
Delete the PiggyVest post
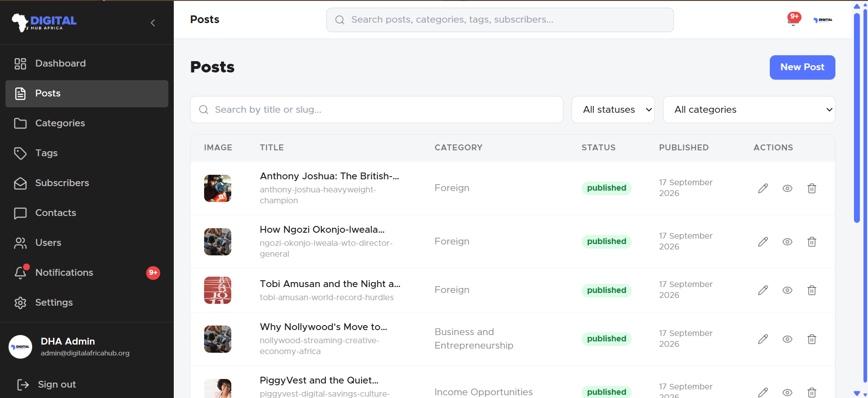tap(812, 392)
